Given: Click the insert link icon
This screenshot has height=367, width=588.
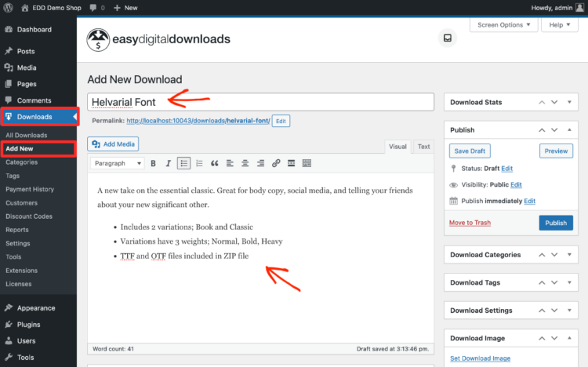Looking at the screenshot, I should tap(276, 163).
